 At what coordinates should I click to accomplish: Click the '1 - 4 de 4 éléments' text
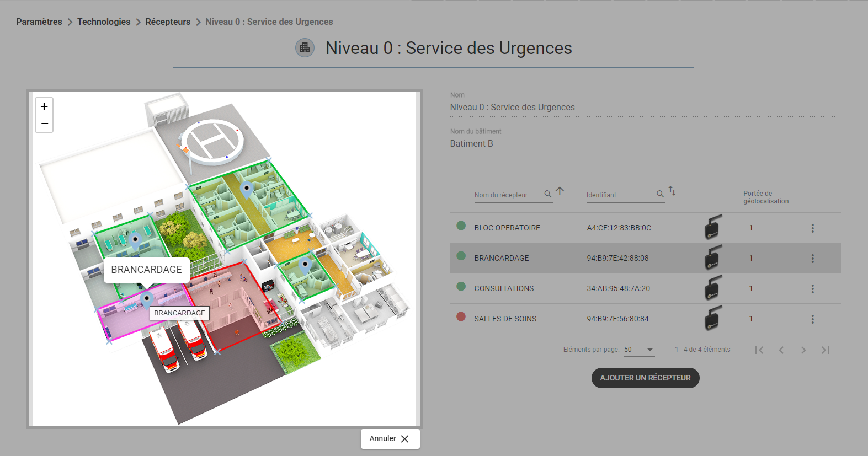[702, 350]
